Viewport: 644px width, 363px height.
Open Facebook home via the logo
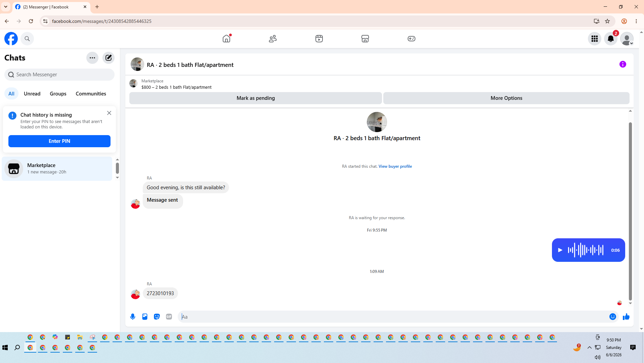11,39
